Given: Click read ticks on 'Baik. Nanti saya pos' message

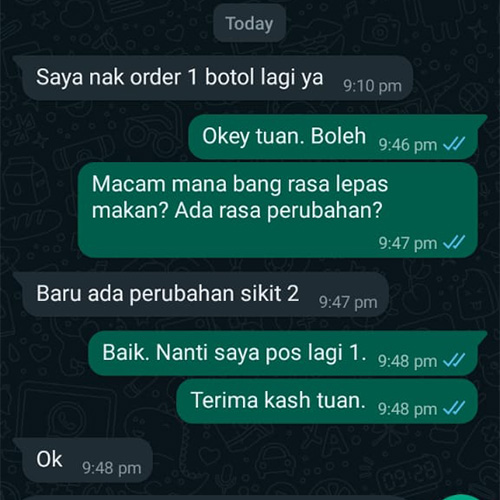Looking at the screenshot, I should pos(454,360).
